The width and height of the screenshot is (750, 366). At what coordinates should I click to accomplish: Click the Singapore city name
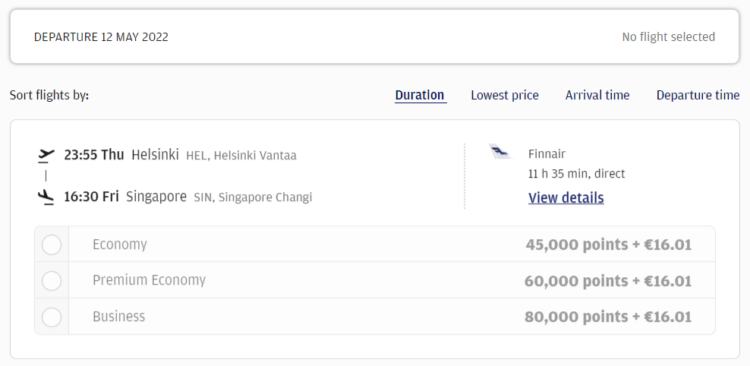coord(156,197)
